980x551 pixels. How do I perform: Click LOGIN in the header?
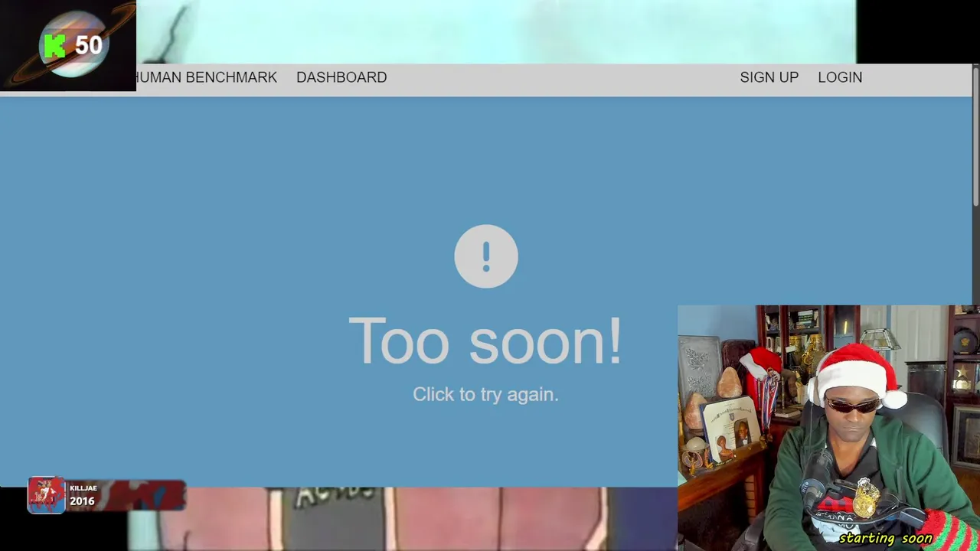840,77
